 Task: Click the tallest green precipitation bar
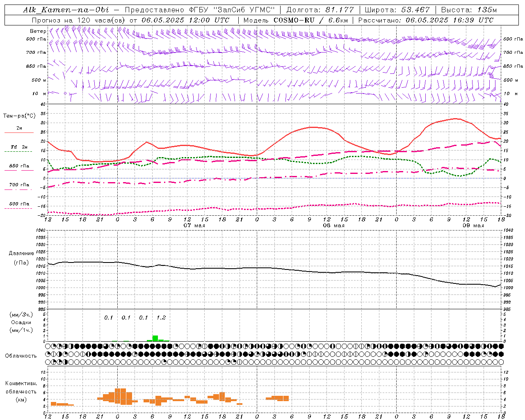point(155,338)
